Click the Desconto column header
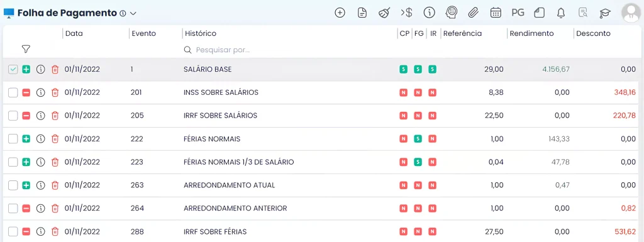 pyautogui.click(x=593, y=34)
